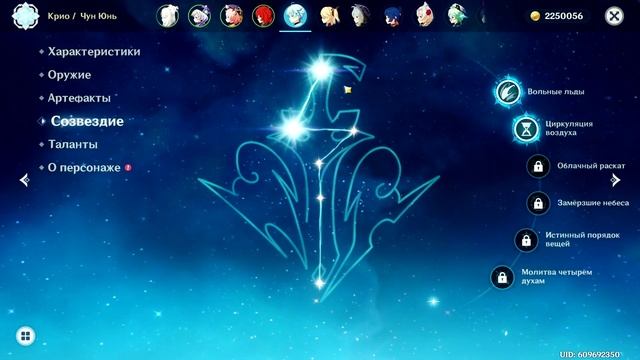Select the lilac-haired avatar with purple hat
640x360 pixels.
click(199, 16)
